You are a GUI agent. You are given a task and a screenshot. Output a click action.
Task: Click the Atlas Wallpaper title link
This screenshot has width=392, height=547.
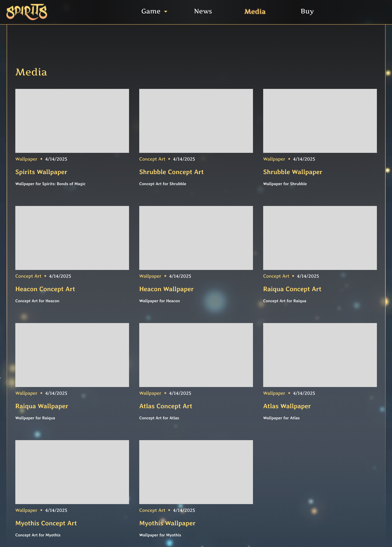[287, 406]
